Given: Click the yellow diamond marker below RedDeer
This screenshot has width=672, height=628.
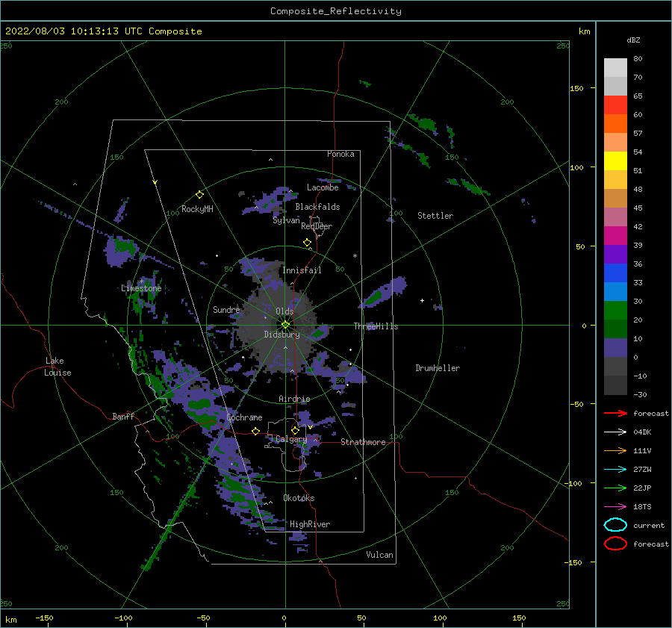Looking at the screenshot, I should click(307, 243).
